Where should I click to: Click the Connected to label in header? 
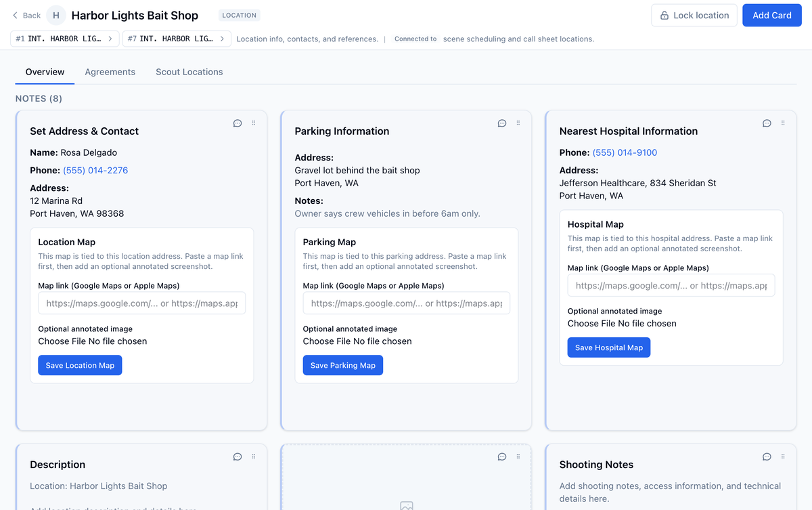415,39
